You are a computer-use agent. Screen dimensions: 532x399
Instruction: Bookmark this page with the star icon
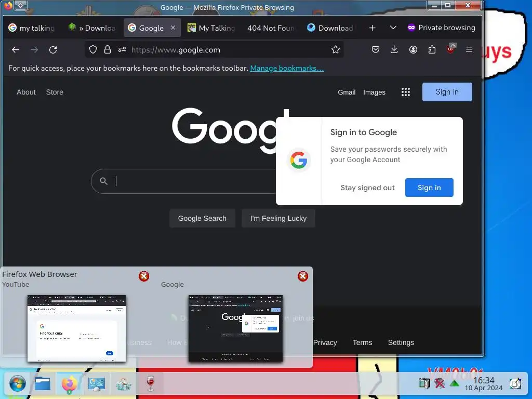(336, 50)
